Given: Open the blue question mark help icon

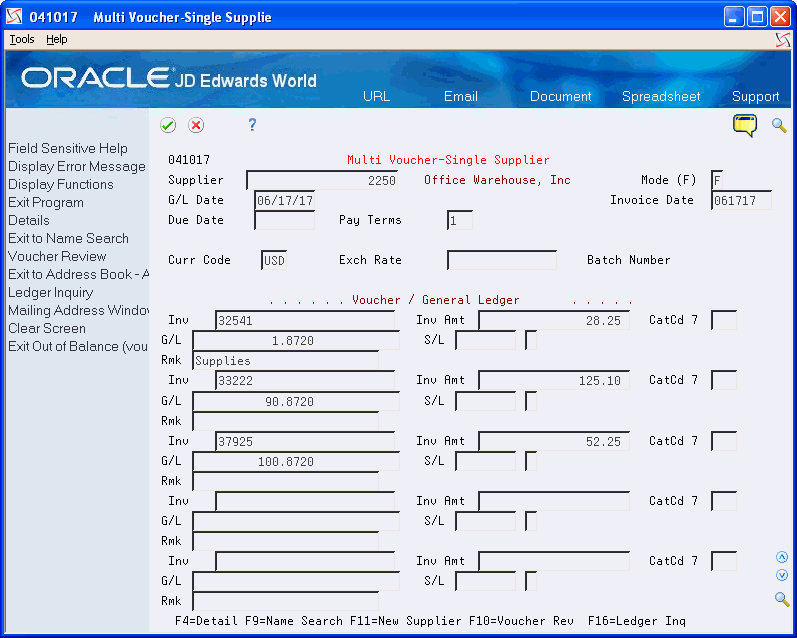Looking at the screenshot, I should [x=252, y=125].
